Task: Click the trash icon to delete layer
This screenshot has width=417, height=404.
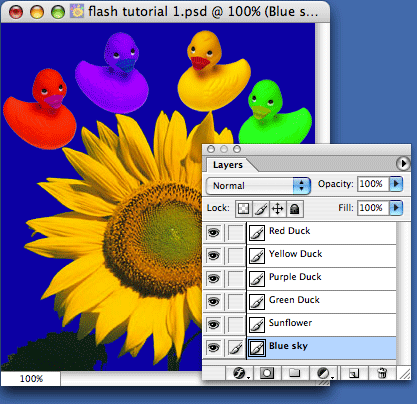Action: point(382,373)
